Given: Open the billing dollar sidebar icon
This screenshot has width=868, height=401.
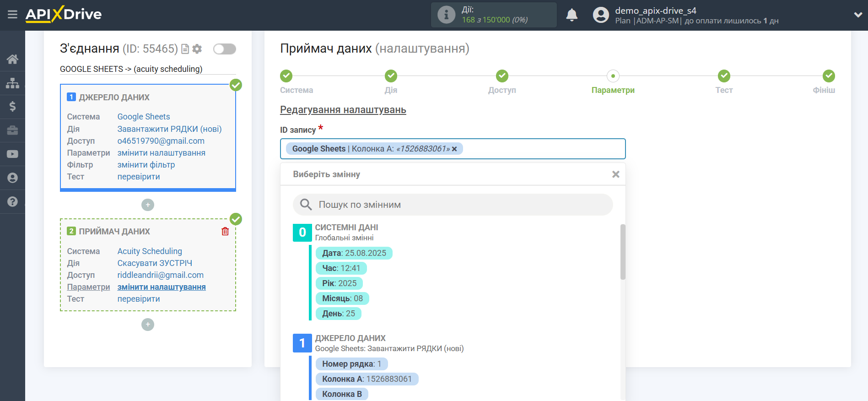Looking at the screenshot, I should click(x=12, y=107).
